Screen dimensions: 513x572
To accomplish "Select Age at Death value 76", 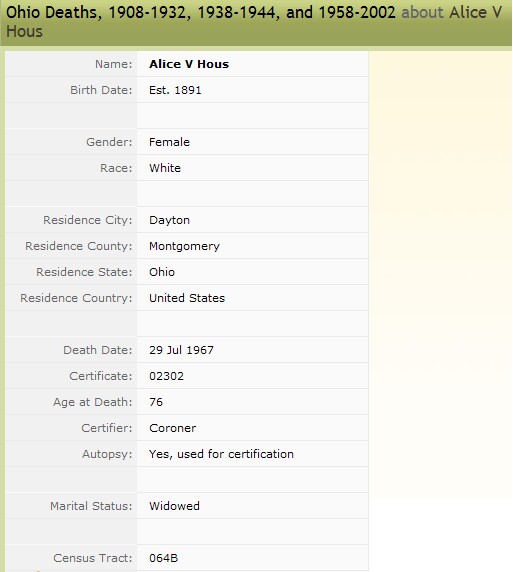I will pos(156,402).
